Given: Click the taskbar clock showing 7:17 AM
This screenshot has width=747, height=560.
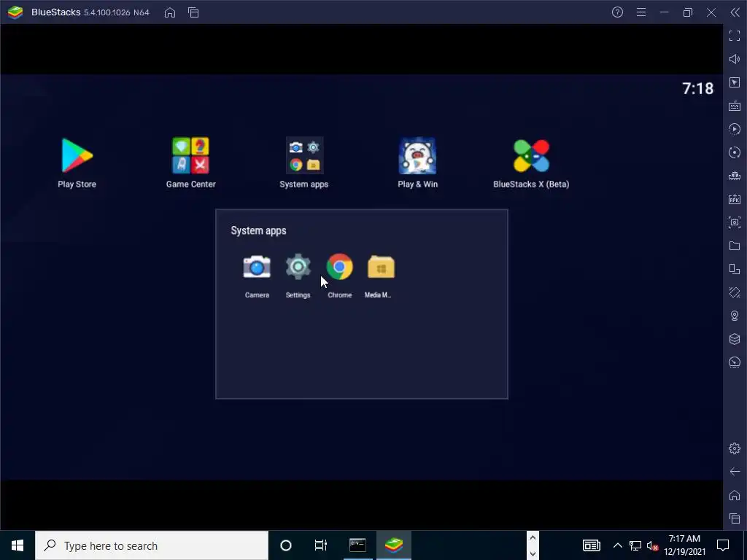Looking at the screenshot, I should tap(684, 545).
